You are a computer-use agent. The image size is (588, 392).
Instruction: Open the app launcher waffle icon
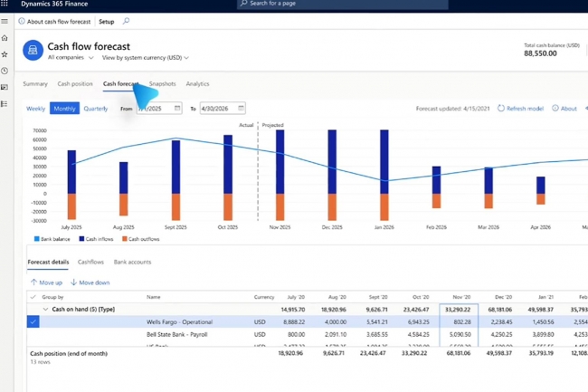[5, 4]
